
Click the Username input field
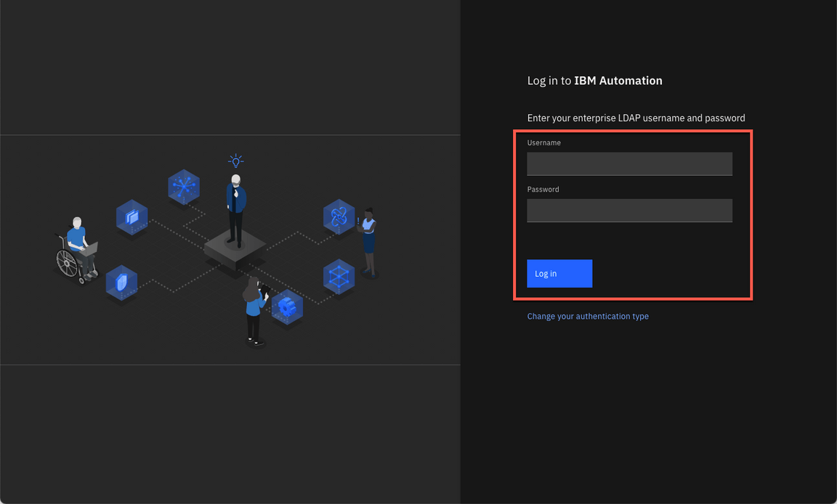click(629, 163)
